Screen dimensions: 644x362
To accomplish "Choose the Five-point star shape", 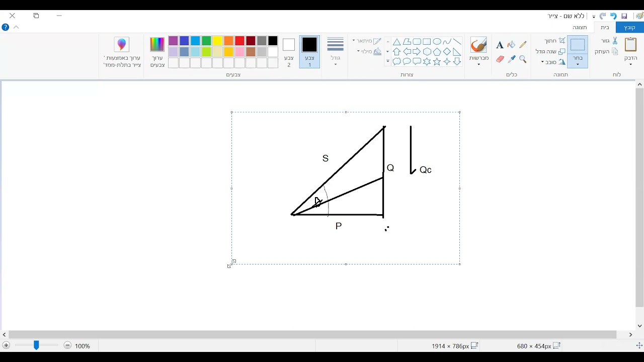I will click(x=437, y=62).
